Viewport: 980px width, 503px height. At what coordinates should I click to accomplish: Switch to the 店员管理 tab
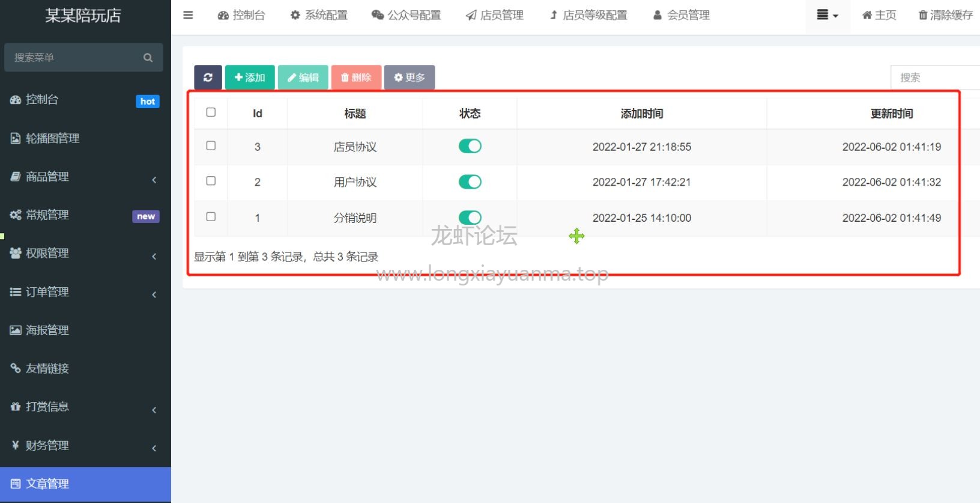pyautogui.click(x=495, y=15)
